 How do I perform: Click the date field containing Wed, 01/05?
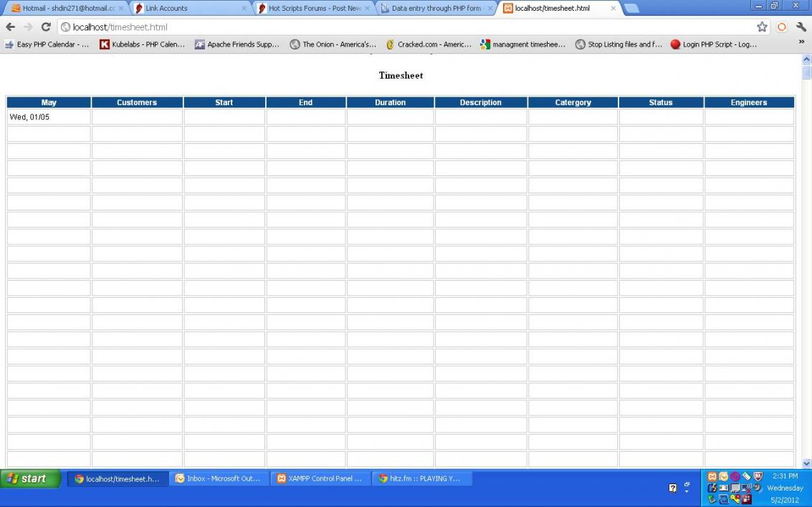49,117
